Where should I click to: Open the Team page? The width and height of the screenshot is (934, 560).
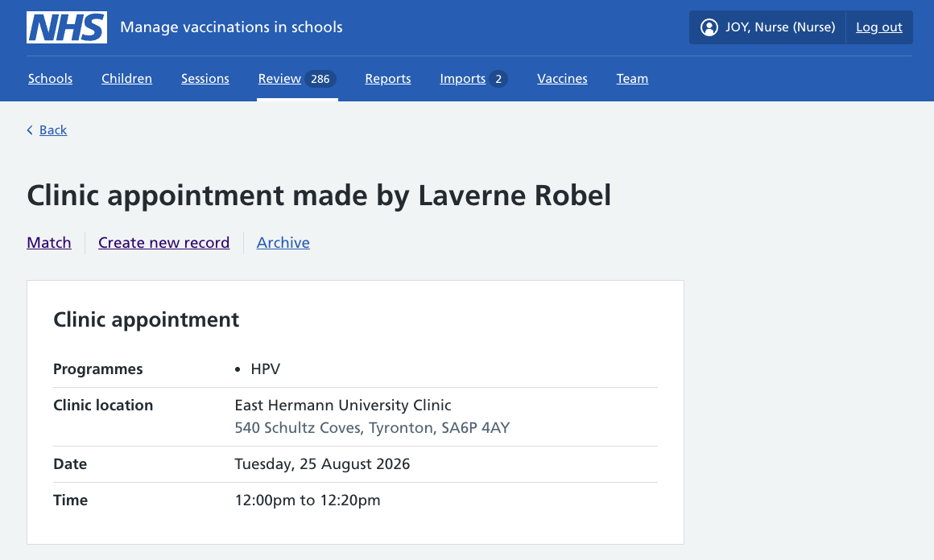632,79
